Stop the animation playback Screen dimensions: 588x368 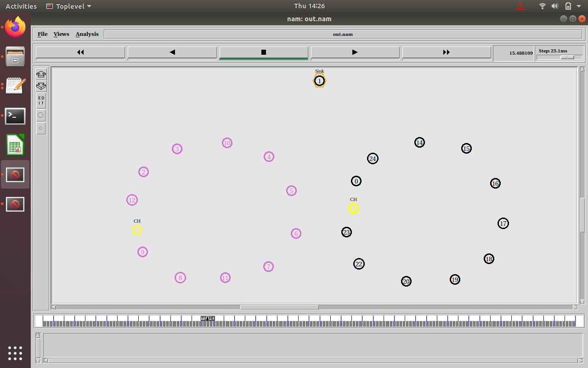coord(264,52)
